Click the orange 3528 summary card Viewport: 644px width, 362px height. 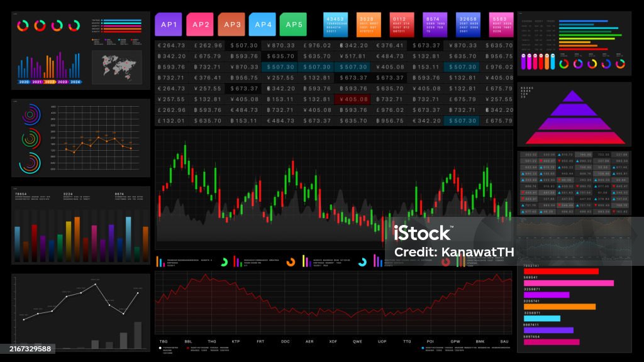(x=369, y=25)
